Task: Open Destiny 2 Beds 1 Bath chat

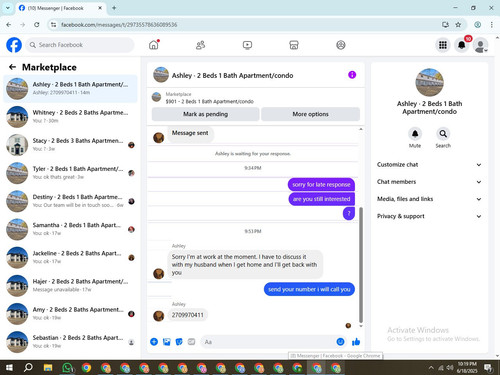Action: (70, 201)
